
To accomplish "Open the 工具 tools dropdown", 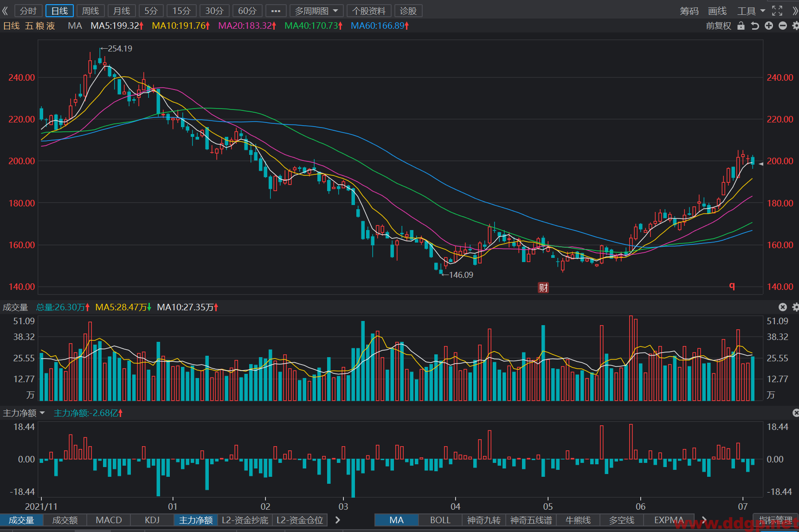I will (x=751, y=11).
